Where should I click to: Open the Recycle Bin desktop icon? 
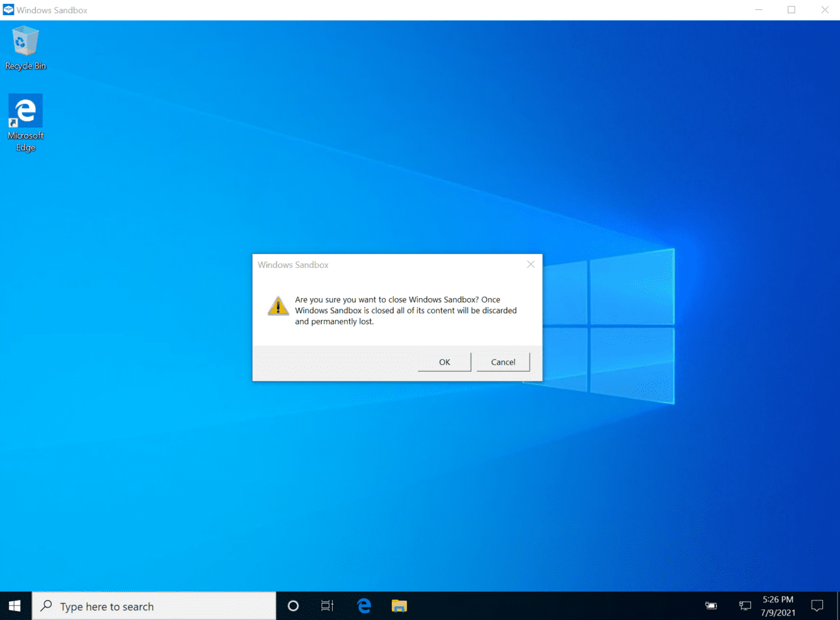(26, 48)
